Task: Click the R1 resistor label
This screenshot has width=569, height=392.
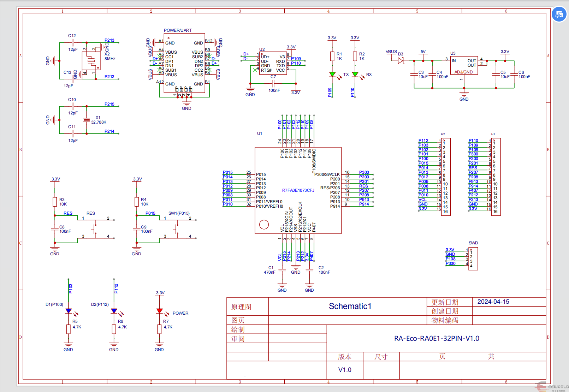Action: [339, 54]
